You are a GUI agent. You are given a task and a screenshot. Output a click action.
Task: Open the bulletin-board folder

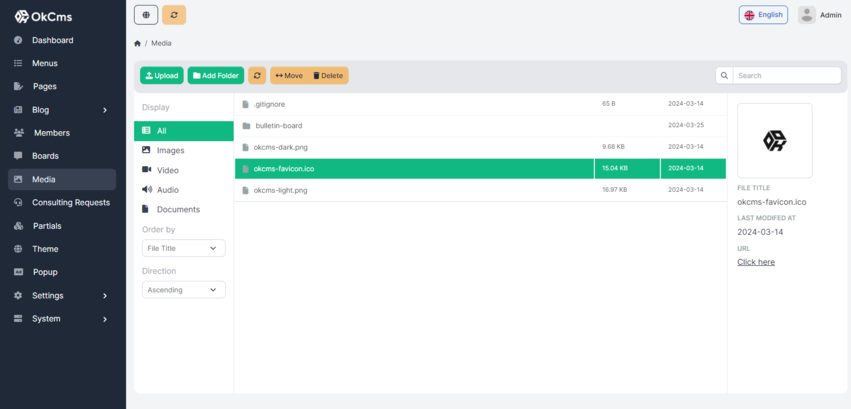coord(278,126)
